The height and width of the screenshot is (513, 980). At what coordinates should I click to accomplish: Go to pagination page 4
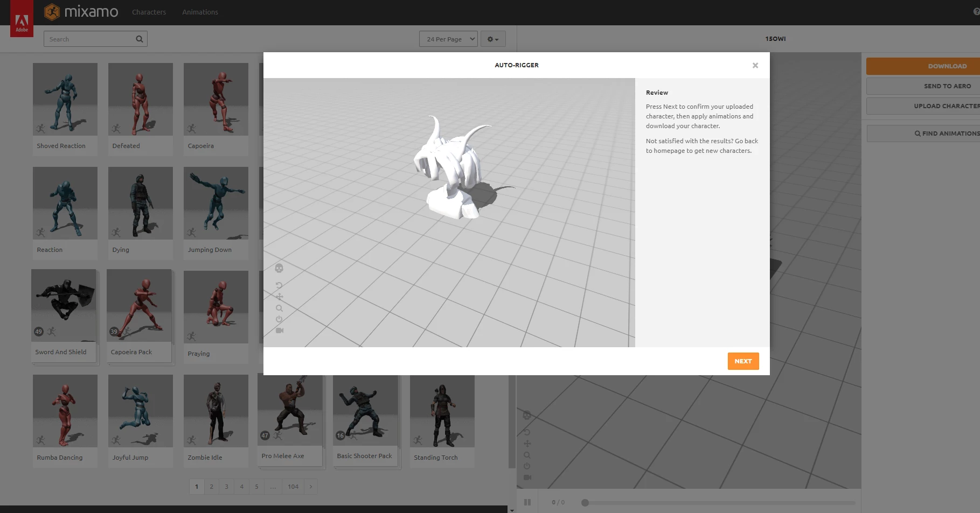tap(242, 487)
